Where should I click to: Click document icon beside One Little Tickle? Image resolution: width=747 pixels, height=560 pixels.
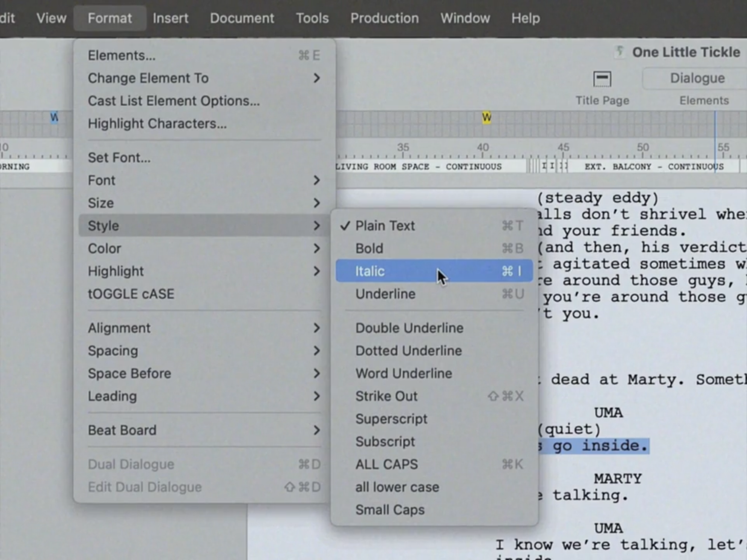pyautogui.click(x=620, y=52)
